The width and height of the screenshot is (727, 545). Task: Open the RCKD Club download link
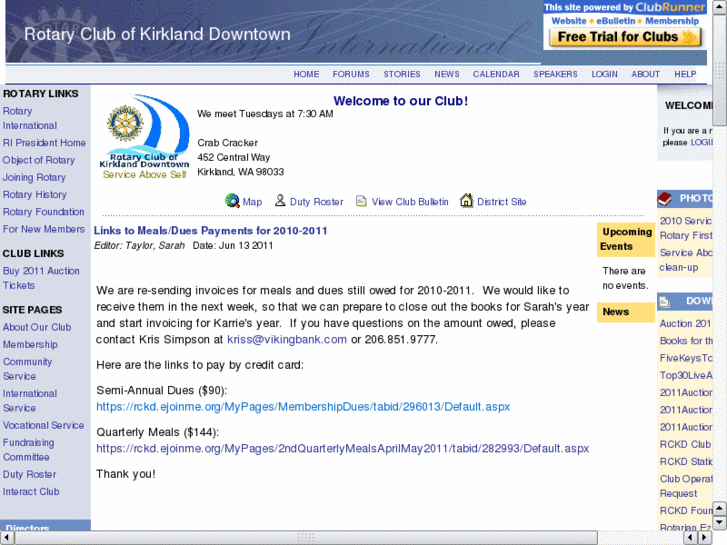coord(685,444)
